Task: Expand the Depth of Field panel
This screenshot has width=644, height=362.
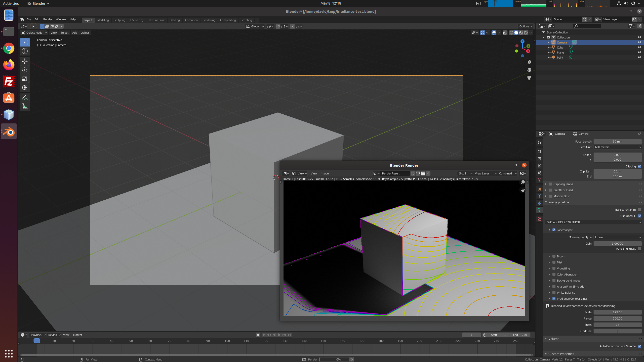Action: pos(563,190)
